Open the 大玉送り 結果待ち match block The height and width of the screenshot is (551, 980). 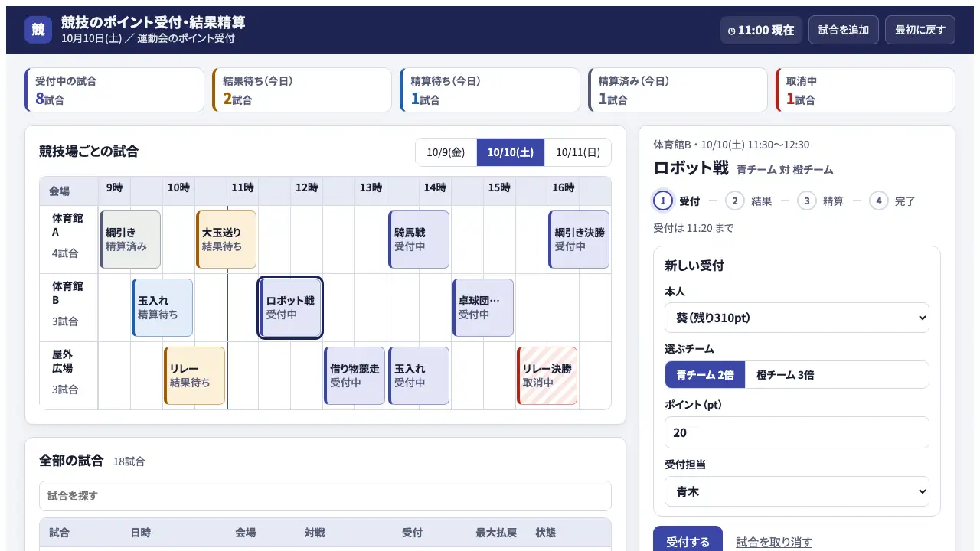(x=226, y=240)
